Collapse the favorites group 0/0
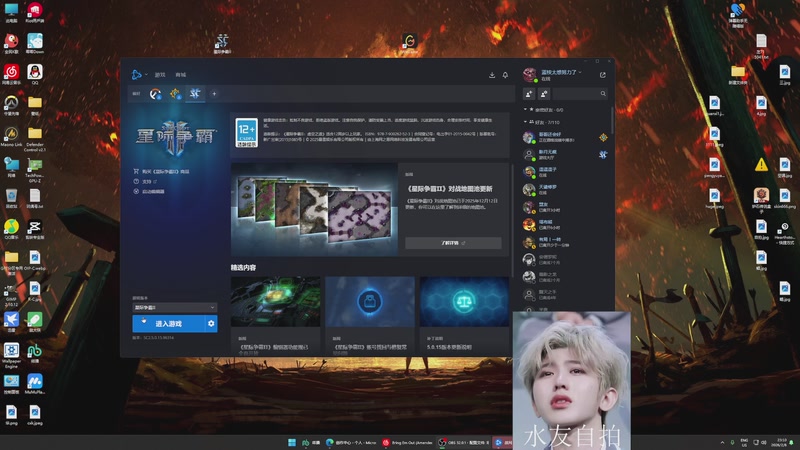The width and height of the screenshot is (800, 450). click(x=544, y=110)
